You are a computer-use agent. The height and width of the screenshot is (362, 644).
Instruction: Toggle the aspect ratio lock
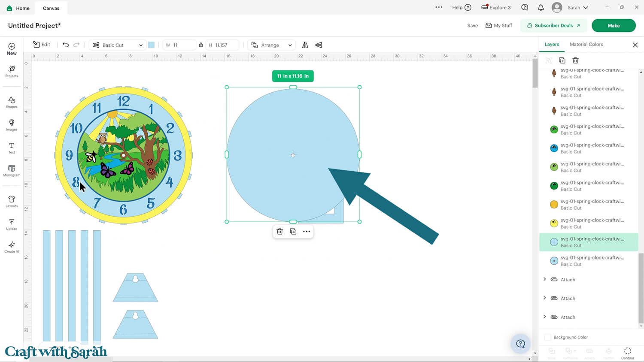point(201,45)
